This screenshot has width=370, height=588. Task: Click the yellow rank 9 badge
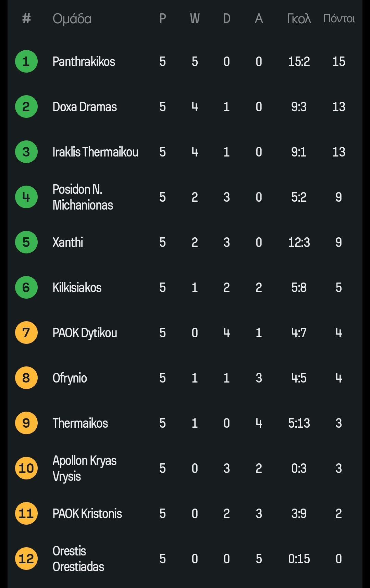(x=26, y=423)
